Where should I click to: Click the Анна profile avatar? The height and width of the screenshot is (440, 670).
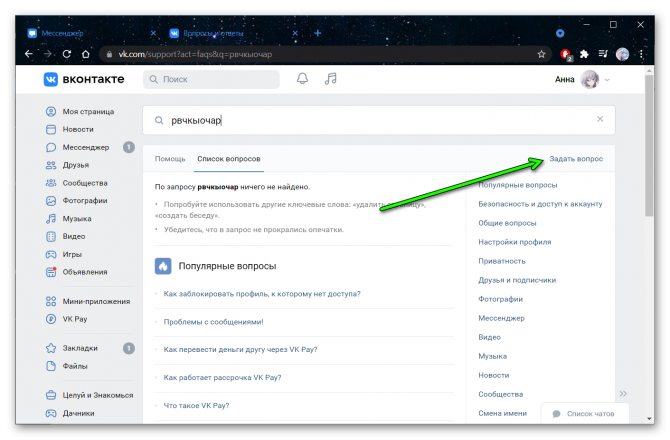coord(589,79)
